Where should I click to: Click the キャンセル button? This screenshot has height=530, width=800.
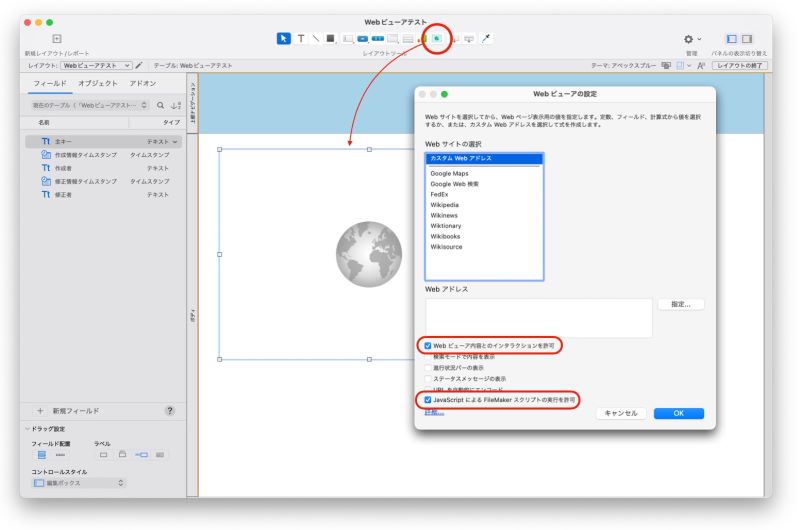point(621,413)
